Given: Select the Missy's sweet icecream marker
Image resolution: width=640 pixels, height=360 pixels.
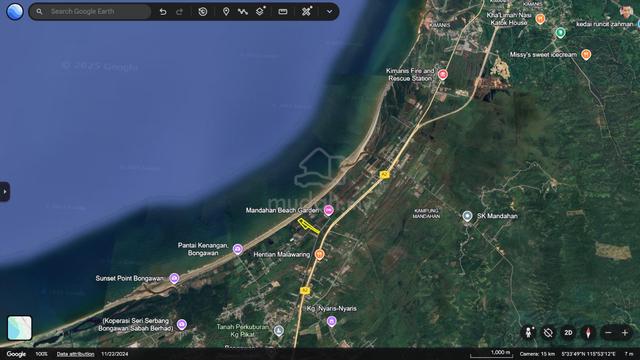Looking at the screenshot, I should pyautogui.click(x=586, y=54).
